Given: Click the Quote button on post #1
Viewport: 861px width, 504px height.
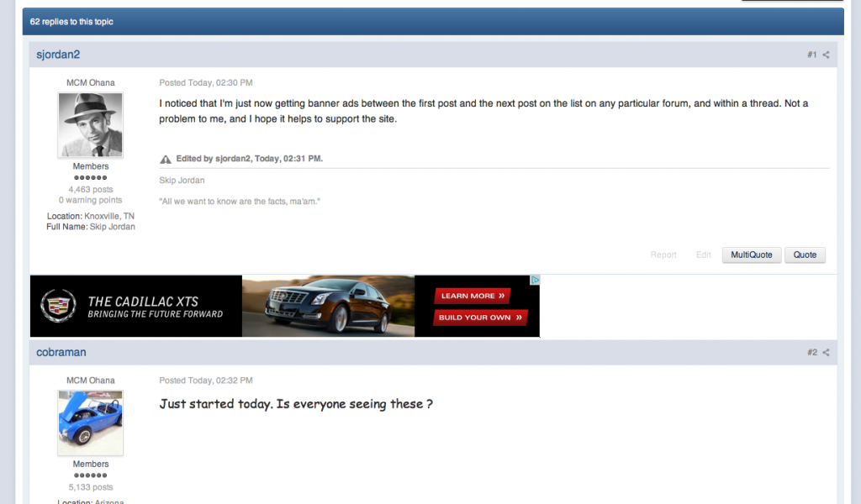Looking at the screenshot, I should (x=805, y=255).
